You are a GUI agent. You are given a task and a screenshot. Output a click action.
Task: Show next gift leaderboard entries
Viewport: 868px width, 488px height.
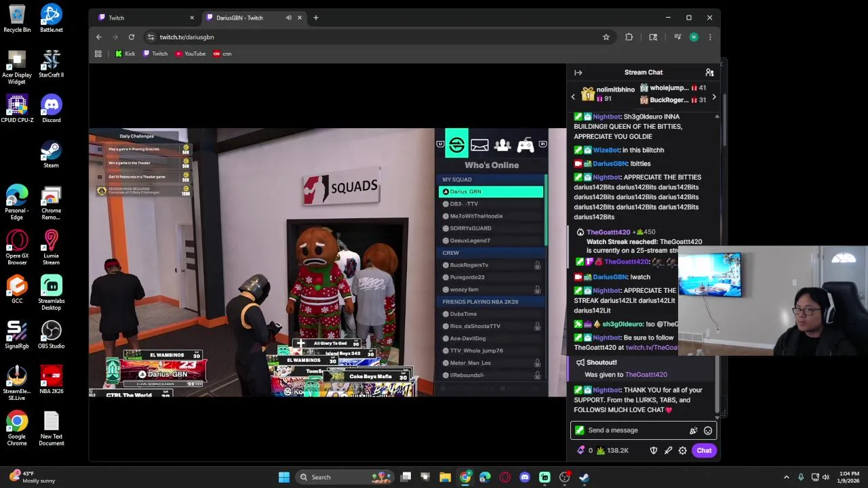coord(714,97)
